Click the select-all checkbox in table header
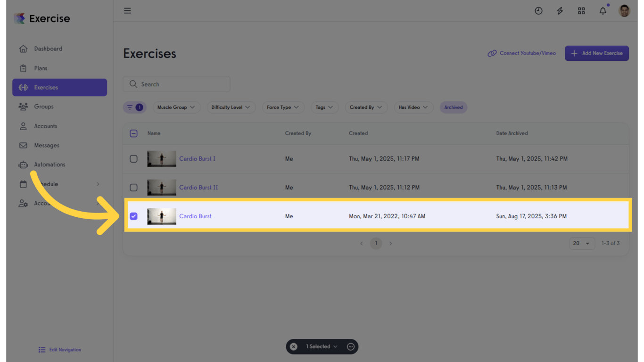The width and height of the screenshot is (644, 362). pyautogui.click(x=133, y=133)
